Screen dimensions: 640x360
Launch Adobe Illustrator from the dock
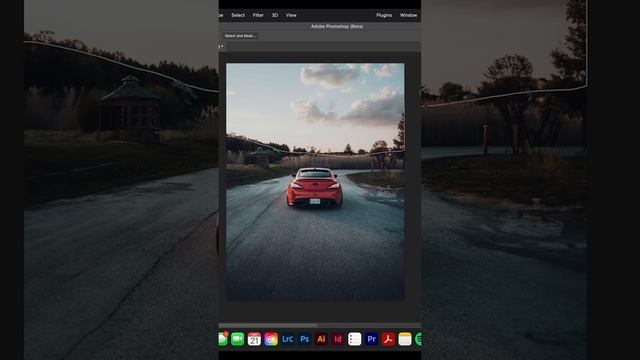click(x=321, y=339)
